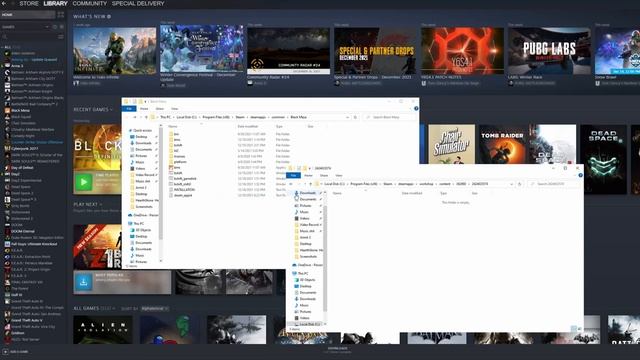Click the back arrow in Black Mesa Explorer
Viewport: 640px width, 360px height.
[x=128, y=117]
